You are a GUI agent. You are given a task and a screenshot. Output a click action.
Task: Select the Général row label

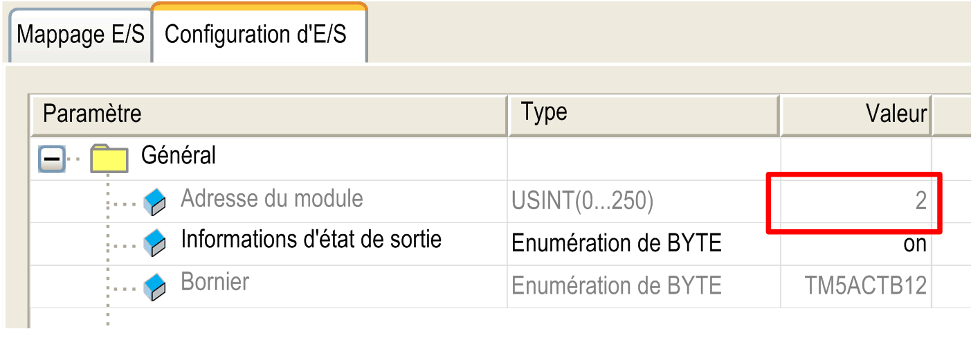point(179,155)
